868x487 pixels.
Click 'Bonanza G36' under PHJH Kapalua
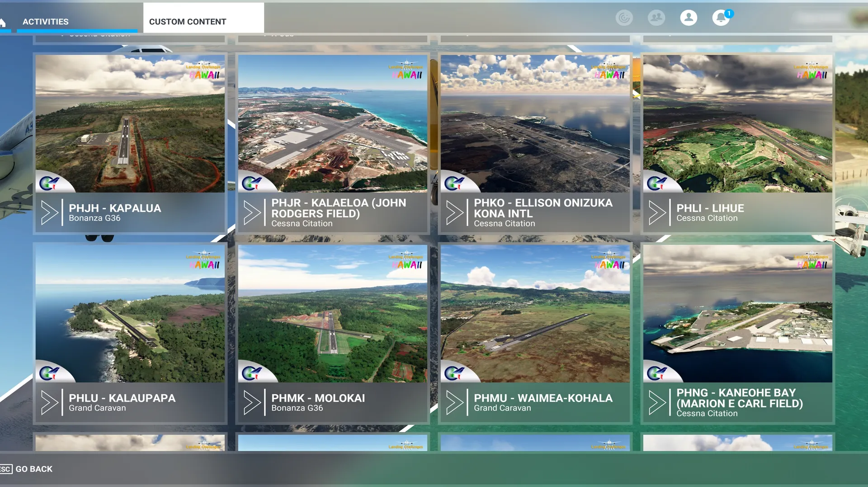point(94,218)
